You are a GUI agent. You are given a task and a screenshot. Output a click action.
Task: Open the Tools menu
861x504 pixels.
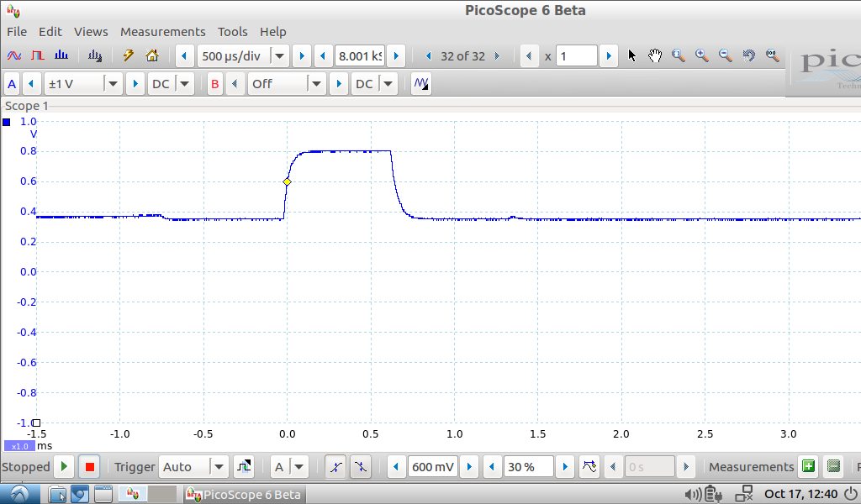coord(232,32)
